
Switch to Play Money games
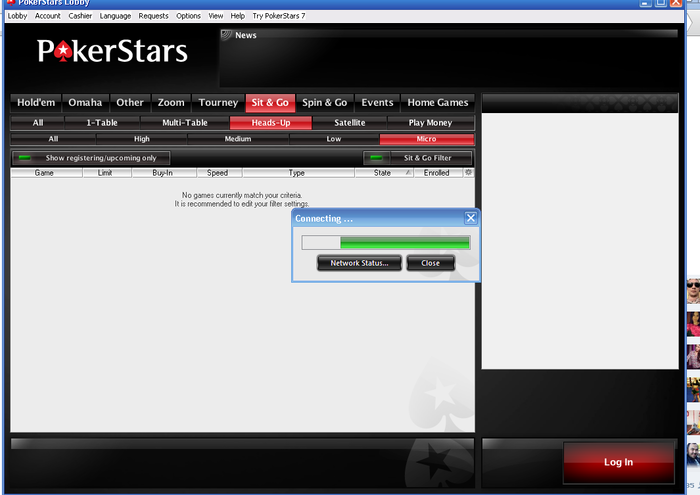430,123
